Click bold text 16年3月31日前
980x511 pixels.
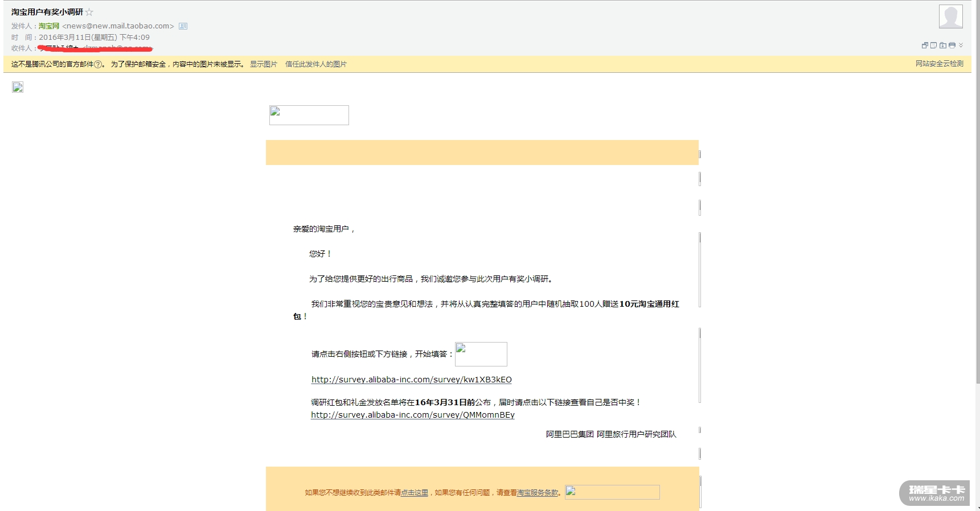click(x=445, y=402)
